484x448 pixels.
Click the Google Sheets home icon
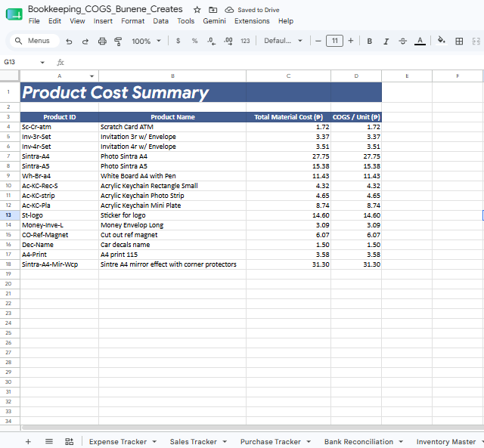(x=14, y=14)
